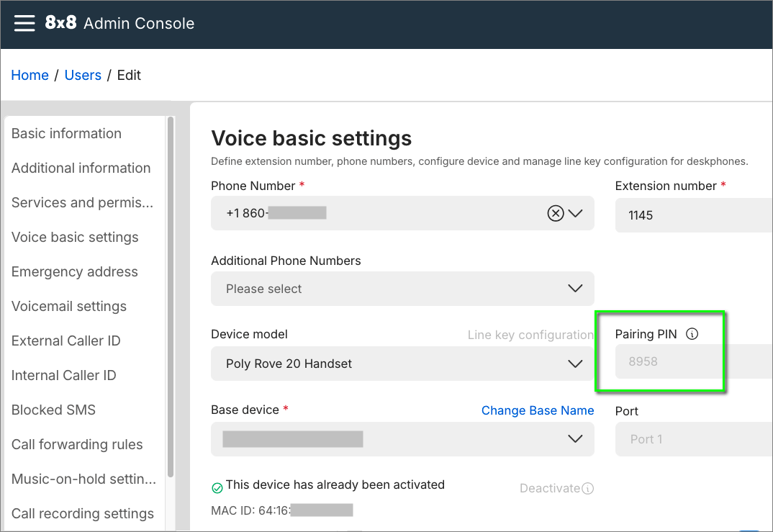Open Emergency address section
Screen dimensions: 773x532
74,271
